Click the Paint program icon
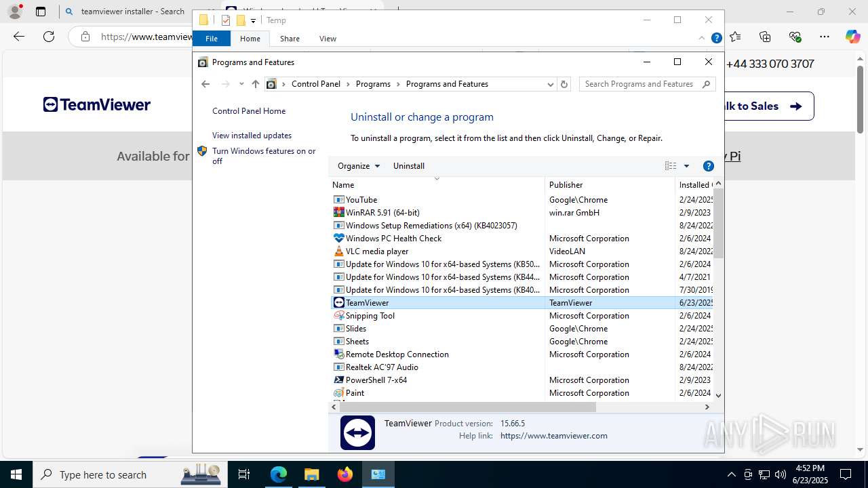This screenshot has width=868, height=488. (338, 393)
